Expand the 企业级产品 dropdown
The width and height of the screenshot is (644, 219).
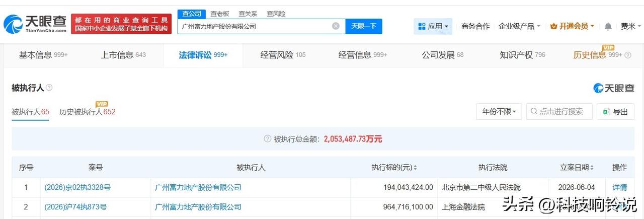pyautogui.click(x=519, y=26)
